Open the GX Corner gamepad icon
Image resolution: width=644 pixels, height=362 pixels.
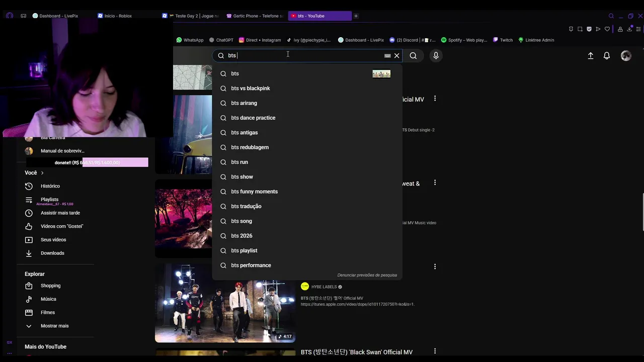click(23, 16)
